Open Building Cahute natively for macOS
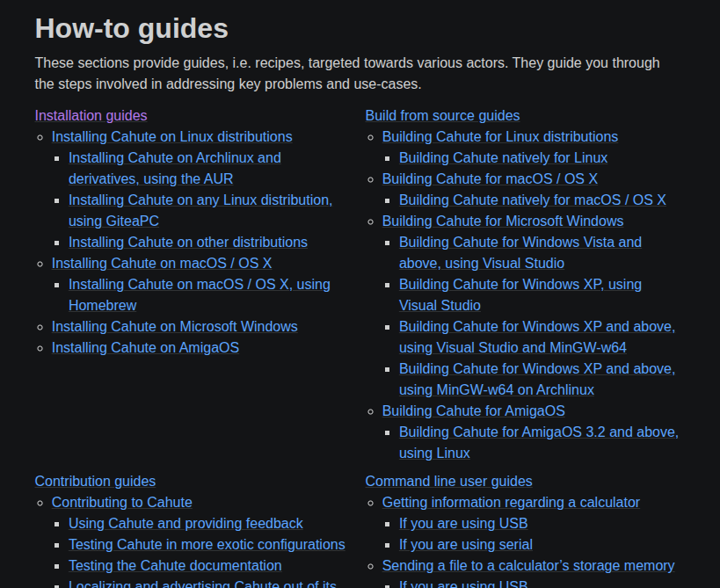The image size is (720, 588). [x=532, y=200]
